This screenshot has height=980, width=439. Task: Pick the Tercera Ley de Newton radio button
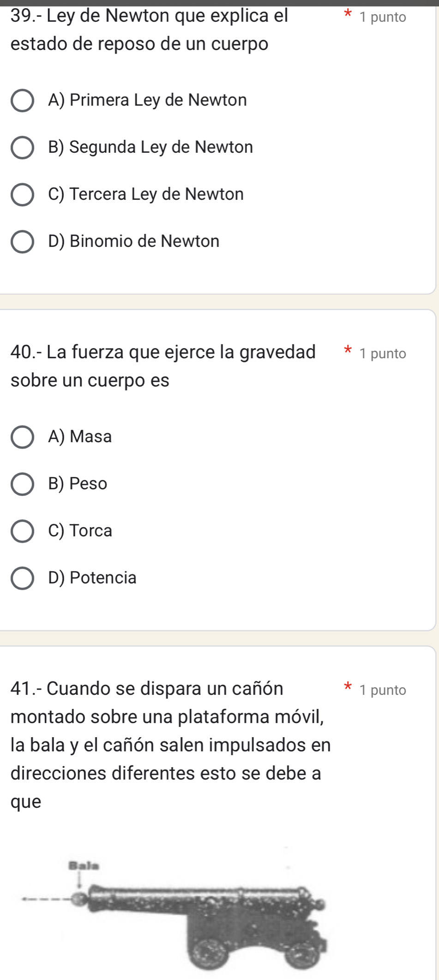tap(22, 195)
